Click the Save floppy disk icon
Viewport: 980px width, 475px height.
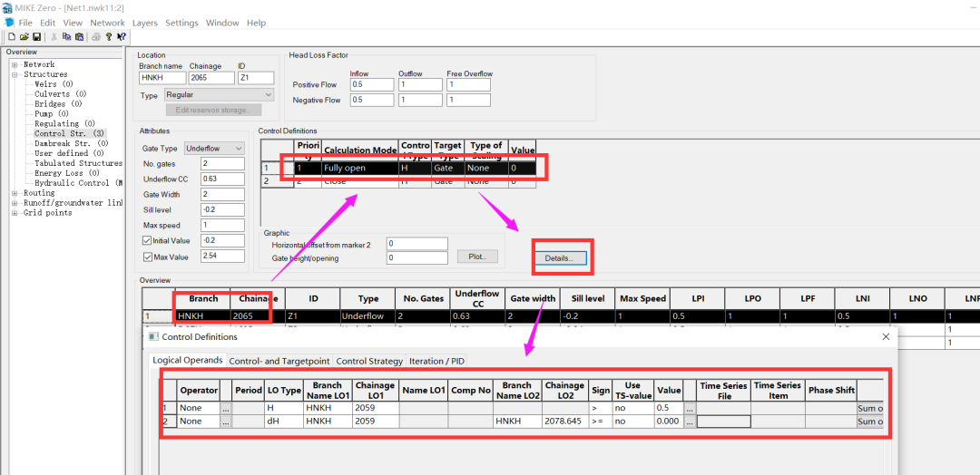[x=37, y=37]
